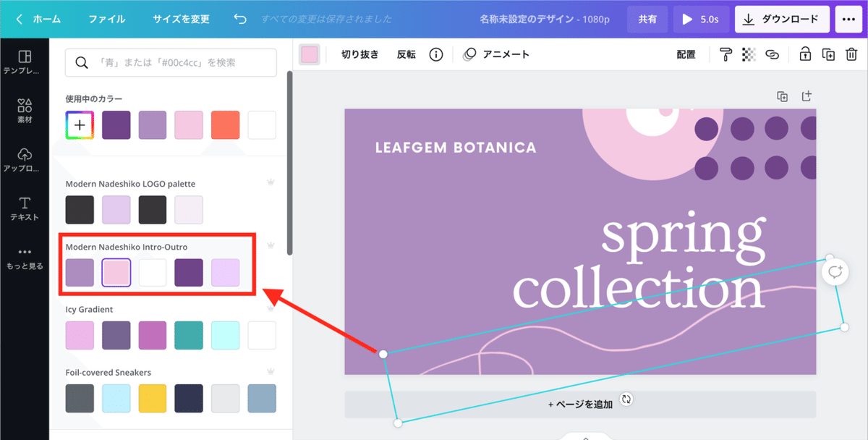The height and width of the screenshot is (440, 868).
Task: Click the color panel scrollbar
Action: [x=289, y=163]
